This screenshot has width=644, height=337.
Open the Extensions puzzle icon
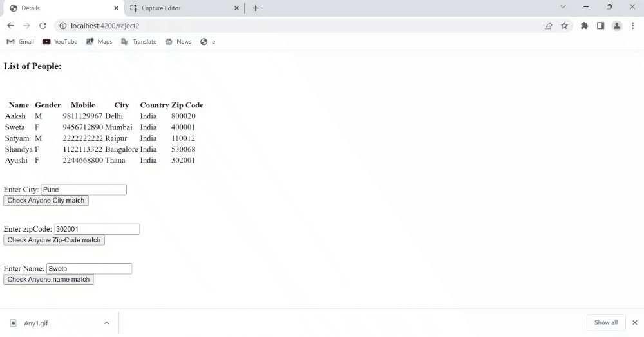(584, 26)
